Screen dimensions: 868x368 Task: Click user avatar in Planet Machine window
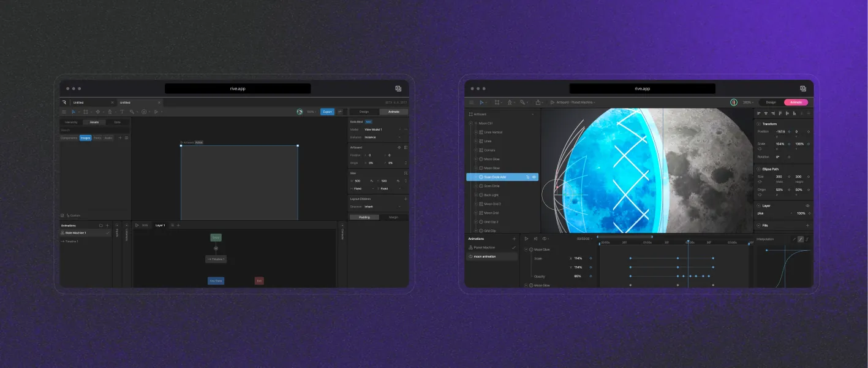(x=734, y=102)
